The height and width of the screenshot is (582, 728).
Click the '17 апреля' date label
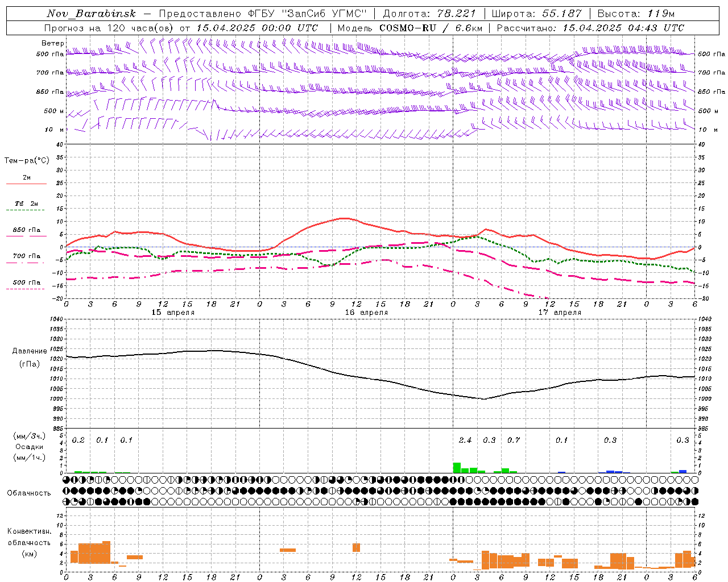coord(560,313)
